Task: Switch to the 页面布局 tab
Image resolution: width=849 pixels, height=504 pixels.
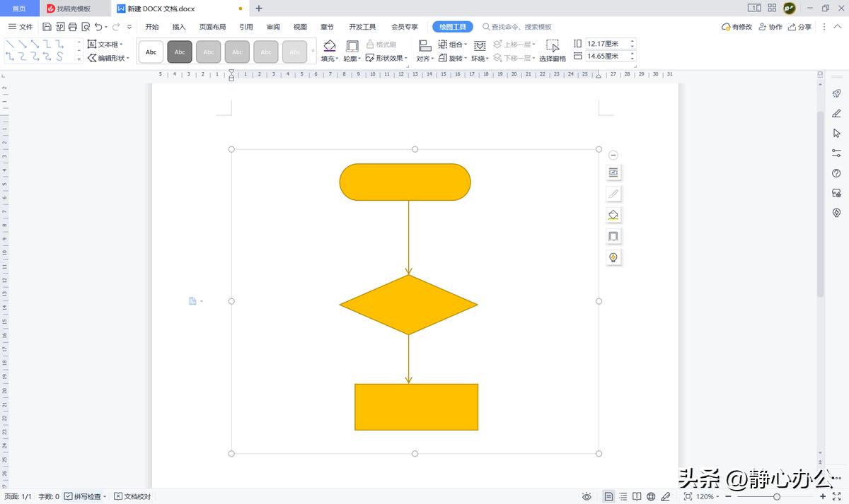Action: pyautogui.click(x=212, y=27)
